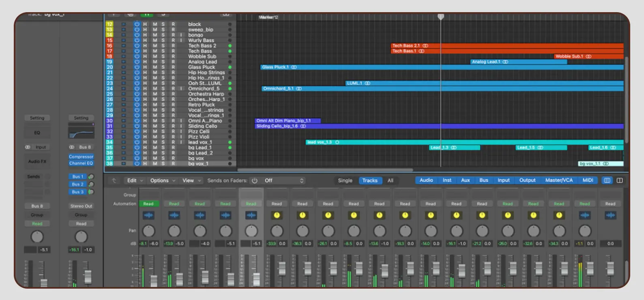Toggle Sends on Faders power icon
Screen dimensions: 644x300
point(255,181)
